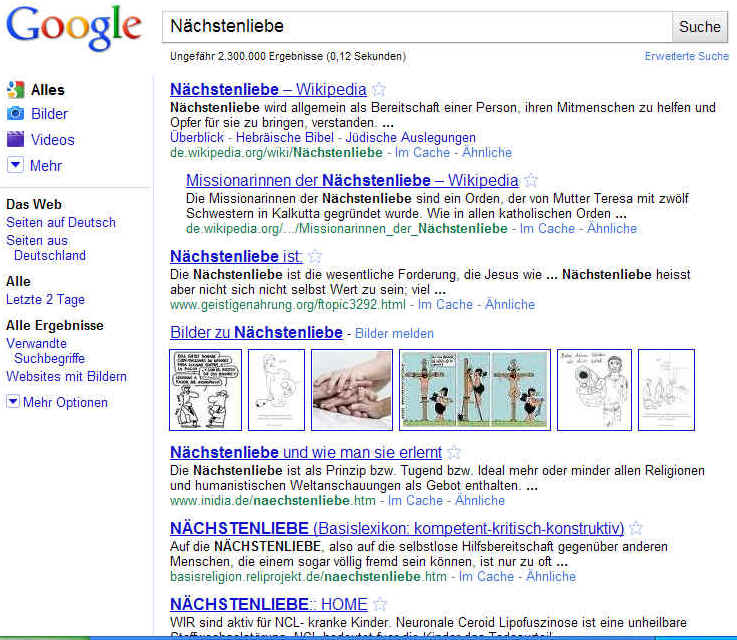
Task: Open Im Cache for inidia.de result
Action: [416, 500]
